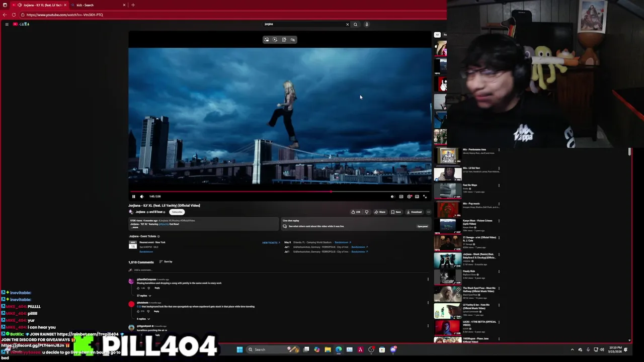Image resolution: width=644 pixels, height=362 pixels.
Task: Open File Explorer from taskbar
Action: [328, 349]
